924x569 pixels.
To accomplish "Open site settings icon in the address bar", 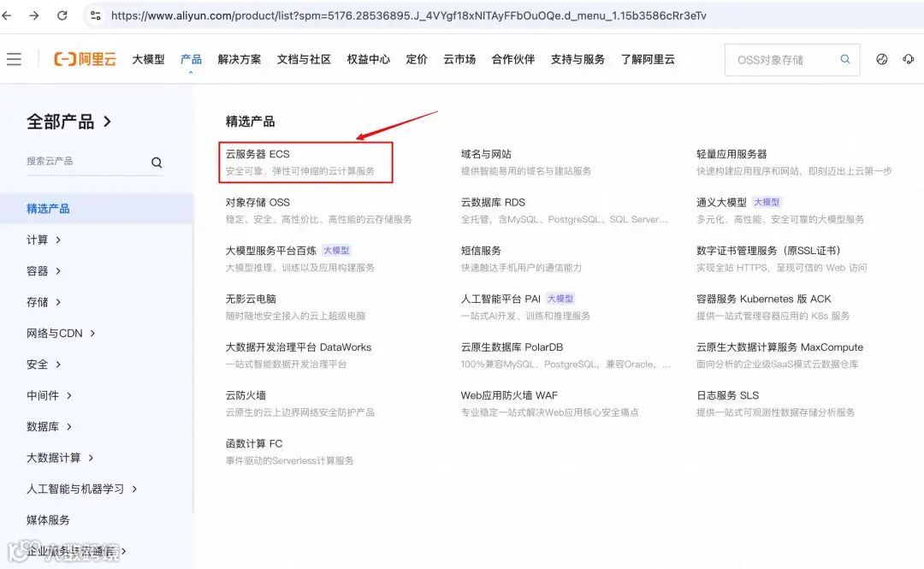I will pos(96,15).
